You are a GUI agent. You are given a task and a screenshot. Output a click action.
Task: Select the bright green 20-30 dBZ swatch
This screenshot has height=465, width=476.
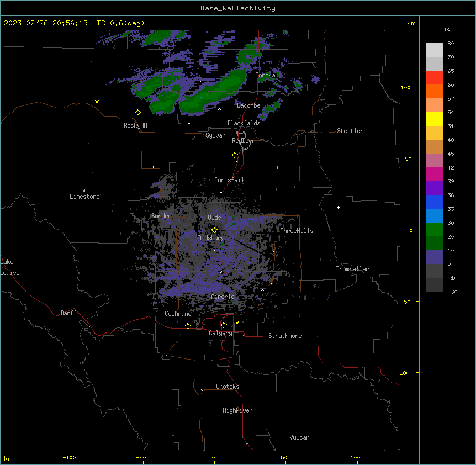pyautogui.click(x=434, y=230)
